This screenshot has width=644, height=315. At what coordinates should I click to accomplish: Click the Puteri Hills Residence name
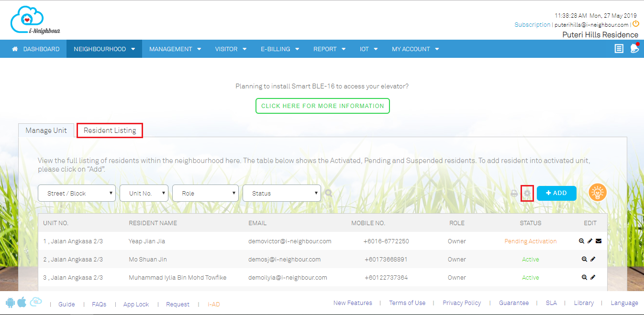click(x=600, y=34)
